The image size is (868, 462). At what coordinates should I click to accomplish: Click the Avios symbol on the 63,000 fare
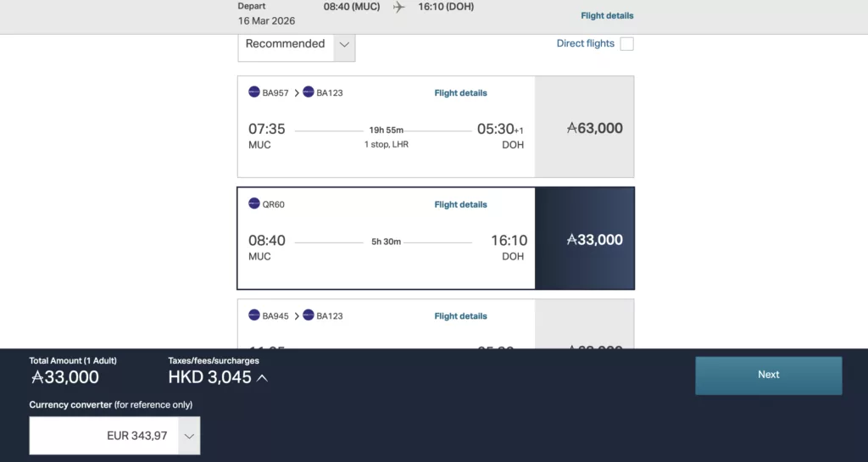click(x=572, y=128)
